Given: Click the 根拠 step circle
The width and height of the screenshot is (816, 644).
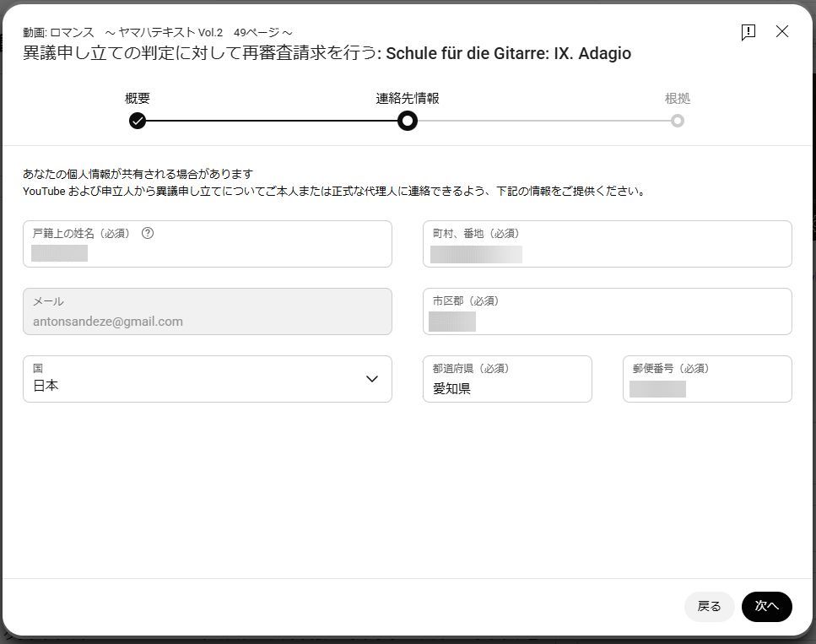Looking at the screenshot, I should click(677, 121).
